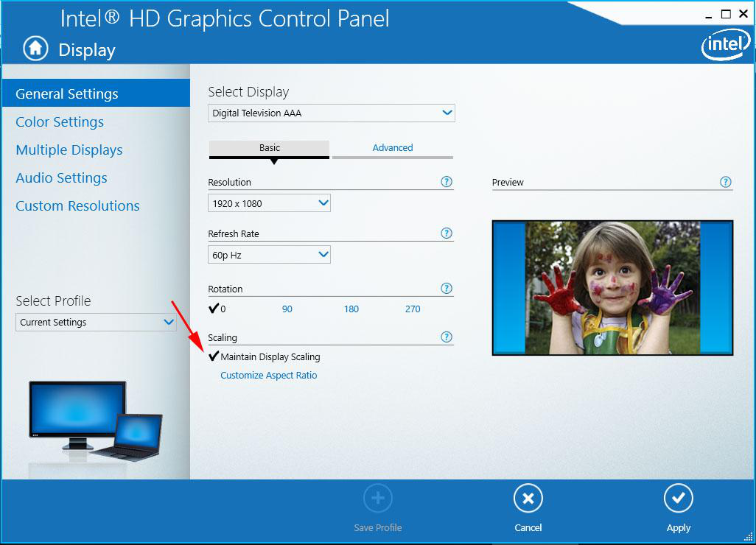
Task: Click the Save Profile plus icon
Action: [x=378, y=499]
